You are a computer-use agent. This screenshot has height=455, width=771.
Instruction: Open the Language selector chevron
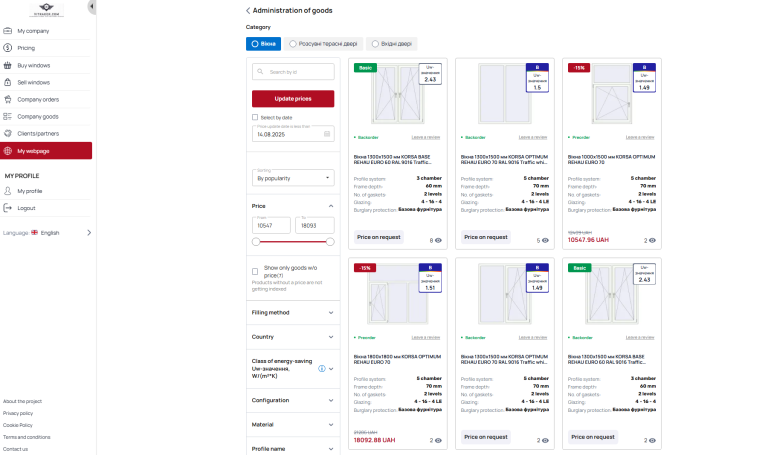[89, 233]
